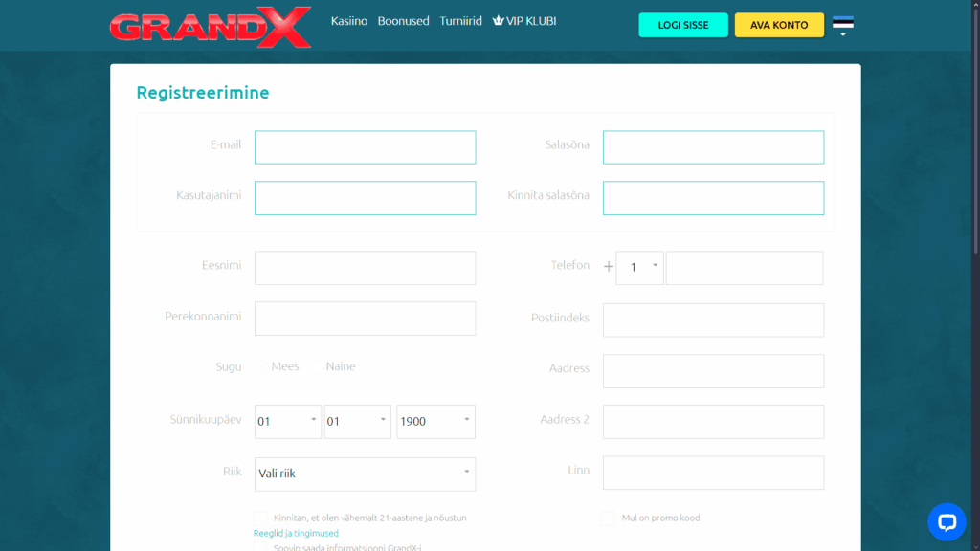
Task: Click the GrandX casino logo
Action: pos(210,28)
